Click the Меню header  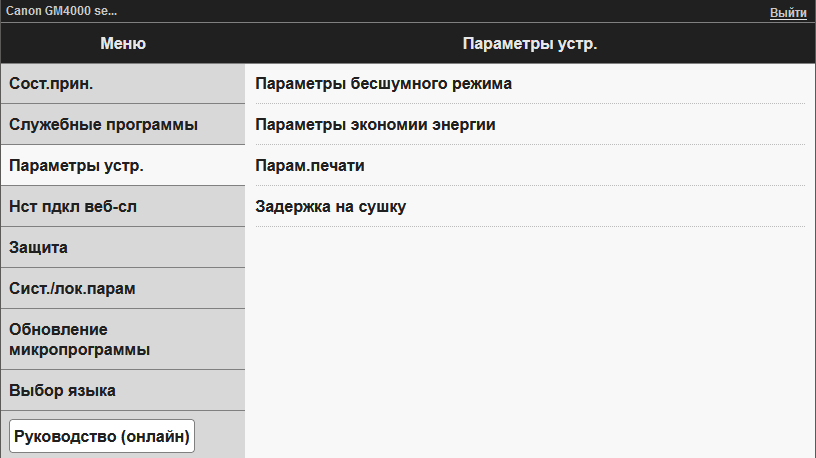coord(123,44)
